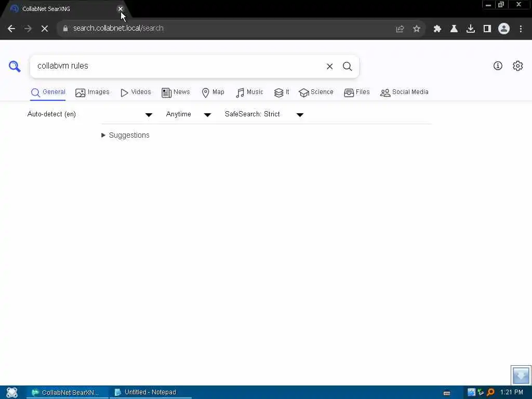Image resolution: width=532 pixels, height=399 pixels.
Task: Click the orange search tray icon
Action: [490, 393]
